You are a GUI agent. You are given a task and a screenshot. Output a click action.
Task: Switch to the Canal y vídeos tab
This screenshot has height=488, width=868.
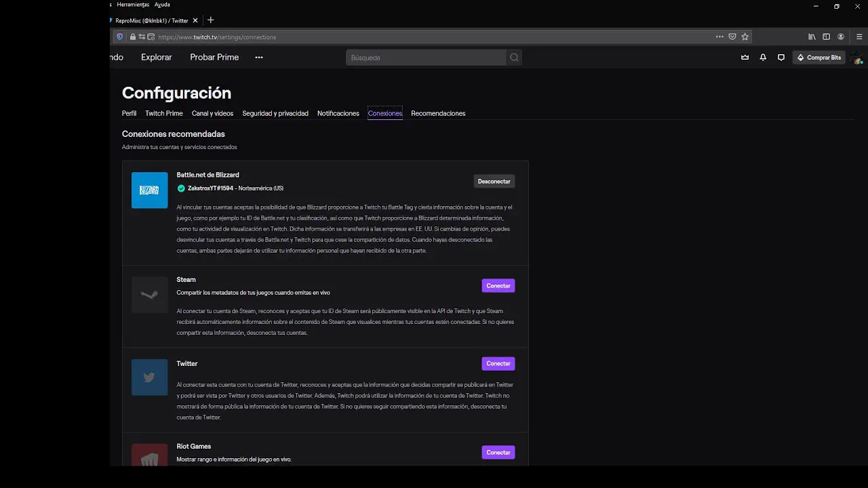point(212,113)
